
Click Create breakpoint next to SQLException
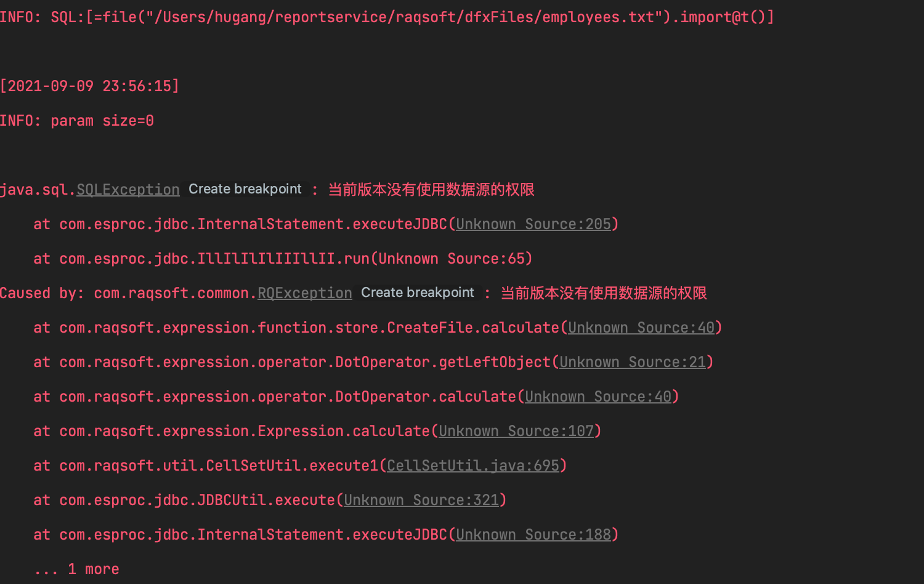tap(245, 189)
